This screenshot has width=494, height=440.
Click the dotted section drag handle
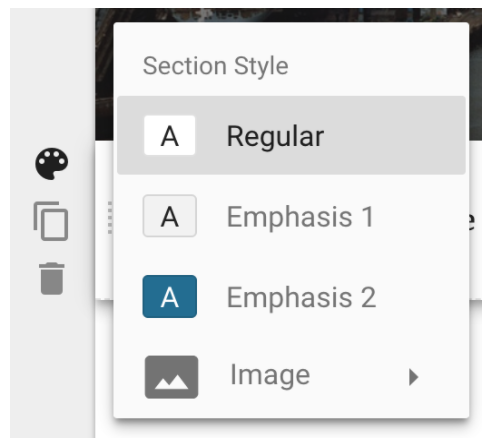[x=110, y=217]
